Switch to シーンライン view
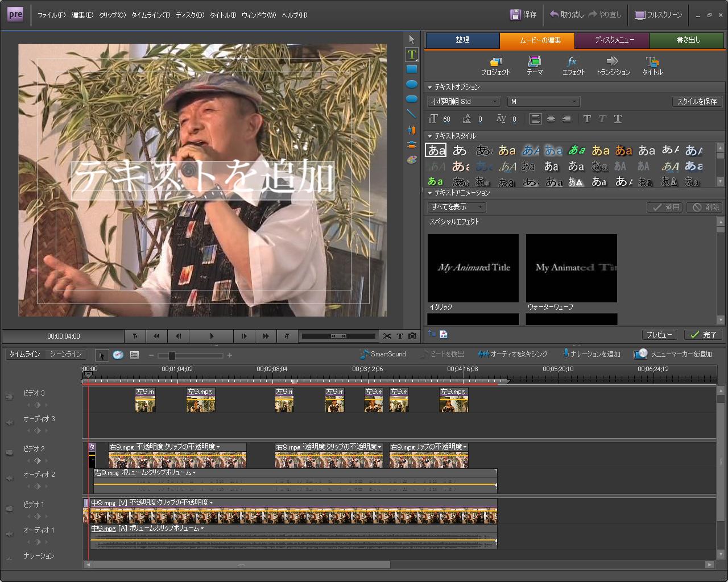This screenshot has width=728, height=582. 65,354
